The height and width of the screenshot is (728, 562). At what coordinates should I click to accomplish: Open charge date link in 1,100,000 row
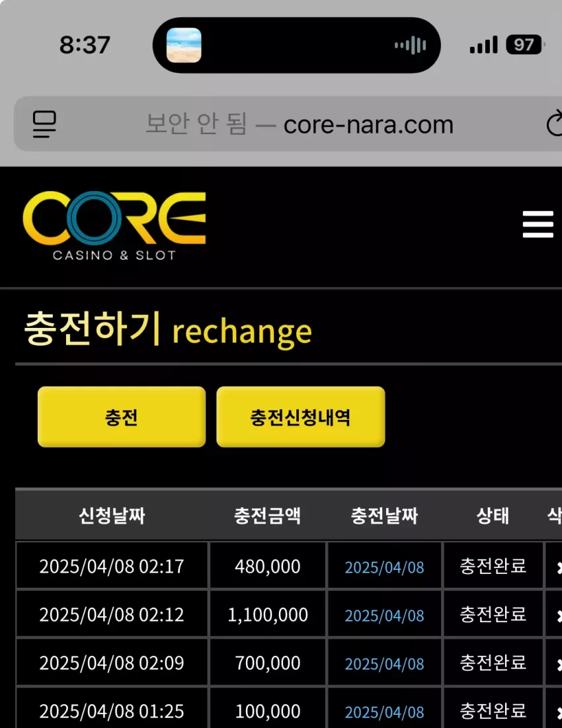[x=384, y=616]
